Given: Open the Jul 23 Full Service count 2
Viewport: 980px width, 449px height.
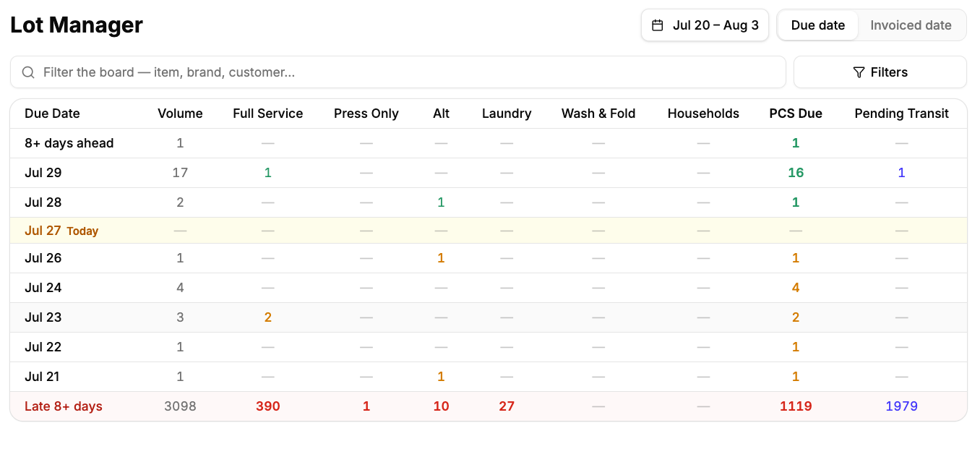Looking at the screenshot, I should 267,317.
